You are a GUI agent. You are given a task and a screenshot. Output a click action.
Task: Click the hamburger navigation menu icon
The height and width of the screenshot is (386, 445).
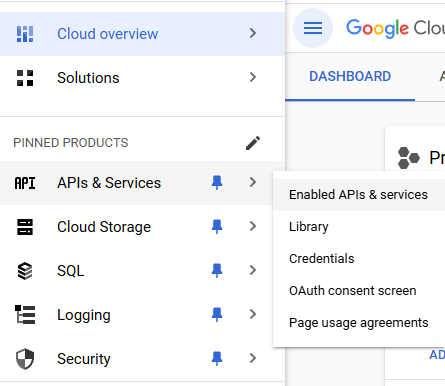pos(313,28)
